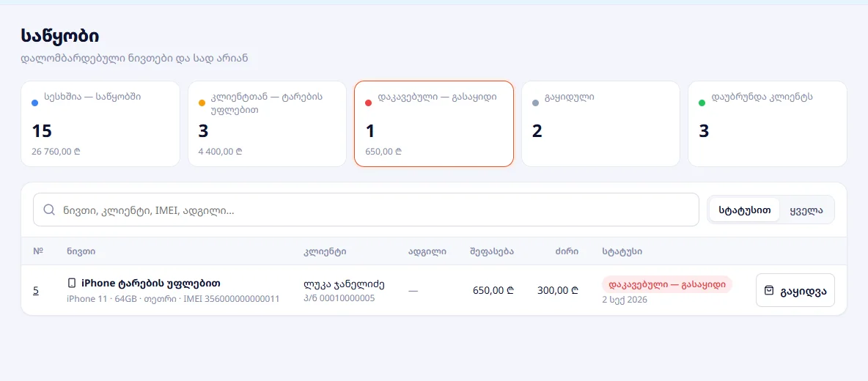This screenshot has width=868, height=381.
Task: Click the სტატუსი column header
Action: click(x=622, y=251)
